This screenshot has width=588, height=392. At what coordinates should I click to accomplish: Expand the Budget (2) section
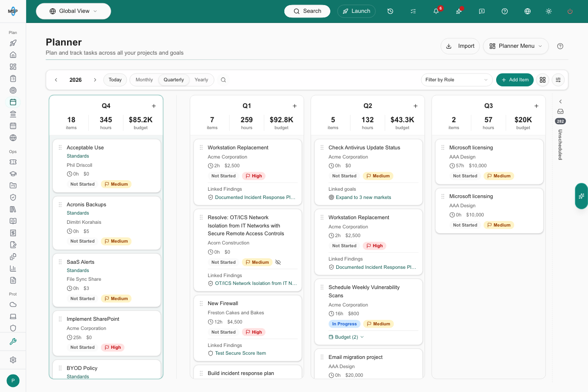346,337
